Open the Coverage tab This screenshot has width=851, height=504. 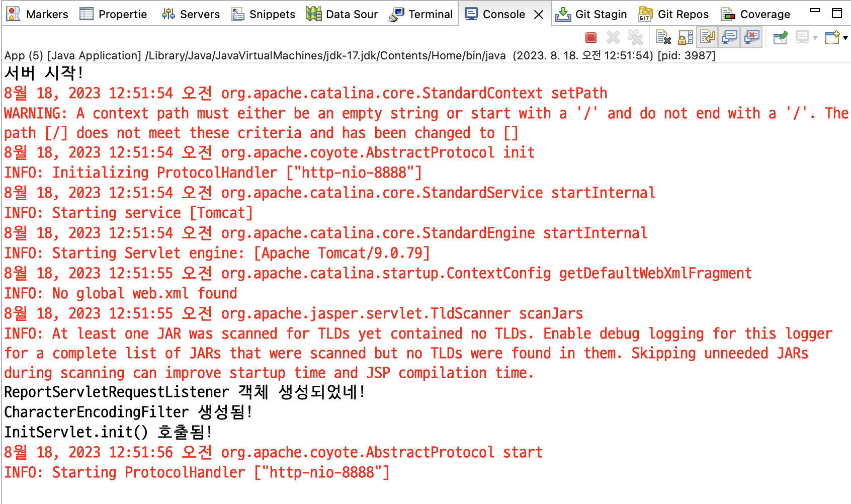click(x=756, y=14)
